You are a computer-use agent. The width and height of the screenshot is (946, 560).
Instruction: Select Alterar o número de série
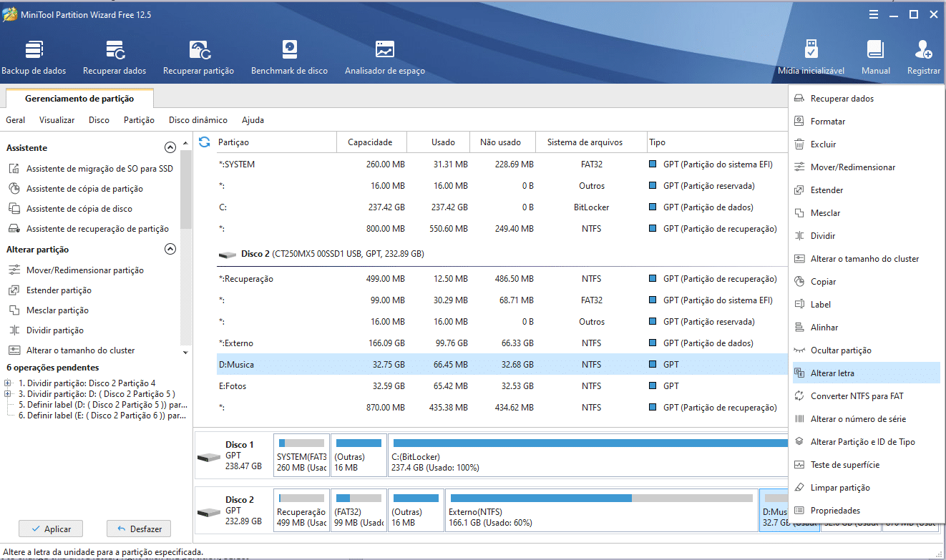point(867,419)
